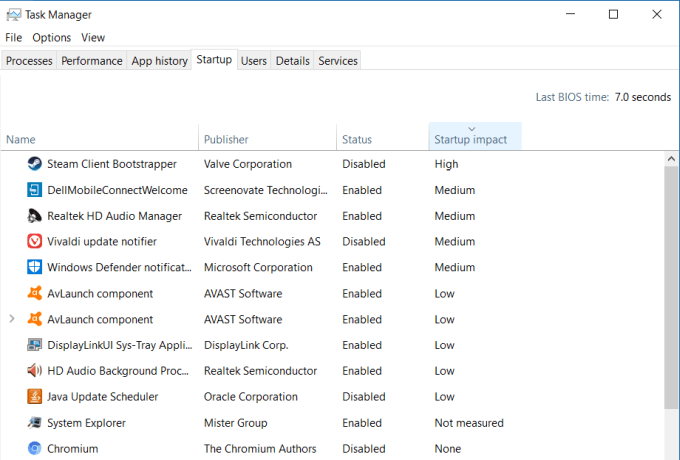Open the File menu
Screen dimensions: 680x460
14,37
